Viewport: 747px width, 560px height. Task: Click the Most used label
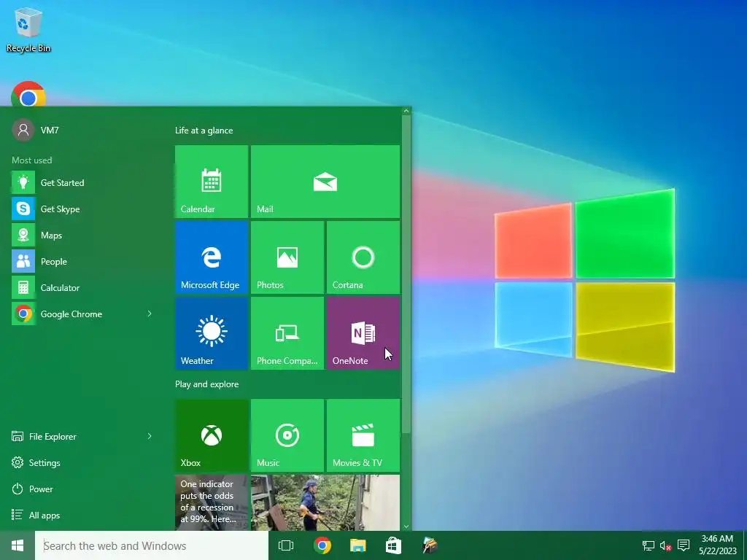pyautogui.click(x=32, y=160)
